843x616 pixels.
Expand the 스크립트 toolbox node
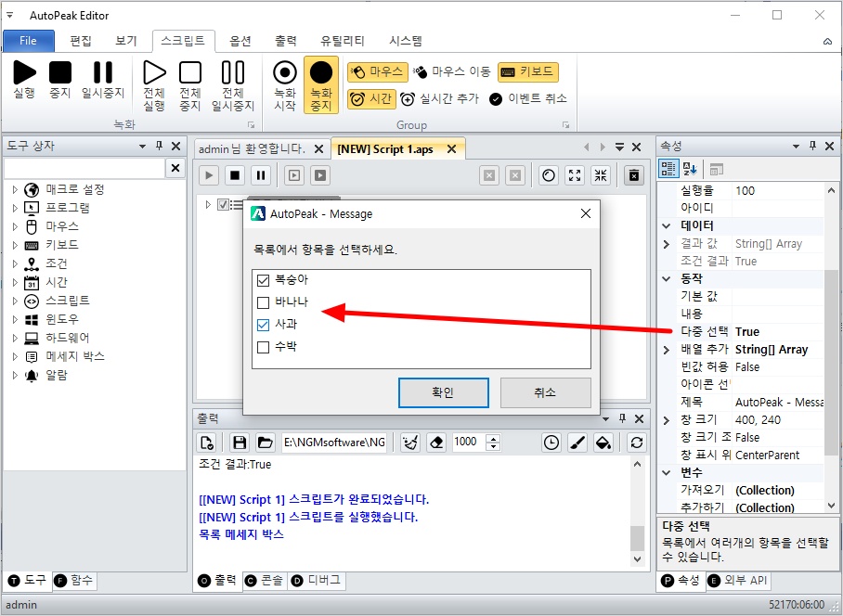(x=15, y=301)
